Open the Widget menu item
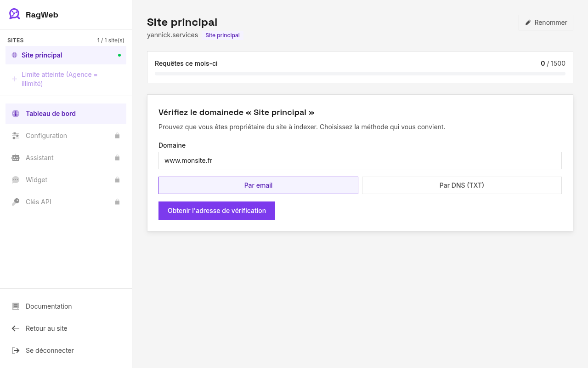 [x=66, y=180]
